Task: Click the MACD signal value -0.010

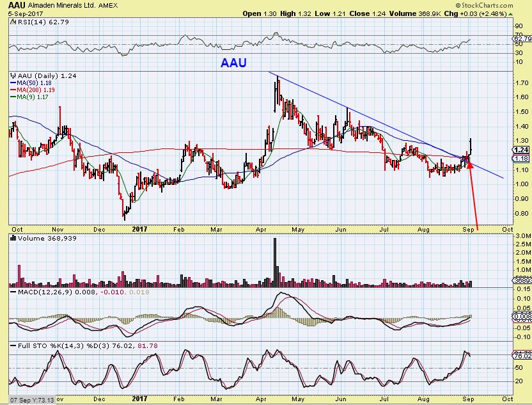Action: pyautogui.click(x=113, y=292)
